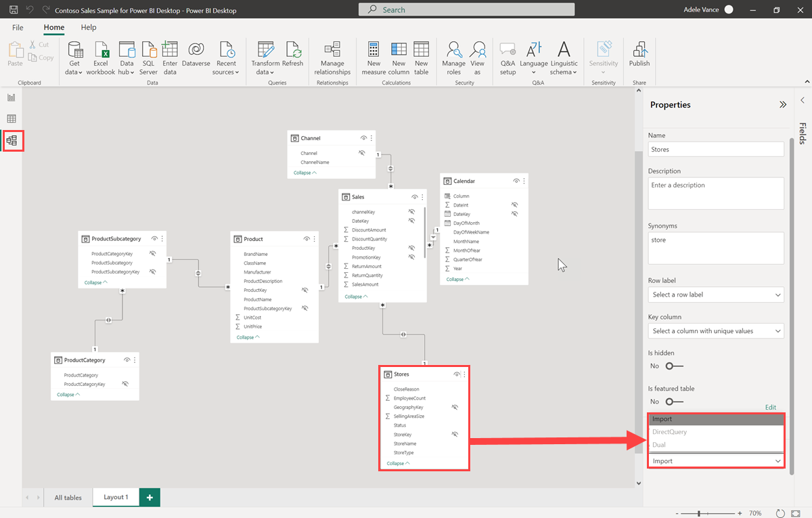Toggle visibility of ProductSubcategory table

tap(154, 238)
